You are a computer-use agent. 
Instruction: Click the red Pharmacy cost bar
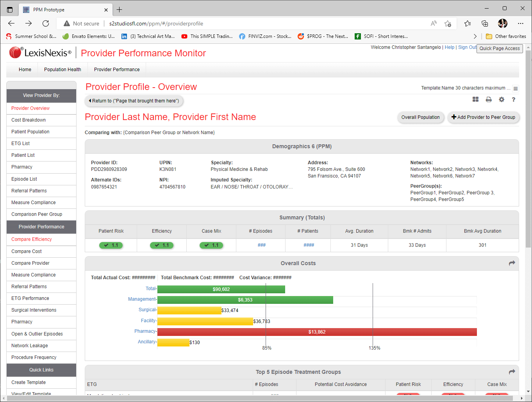(317, 332)
